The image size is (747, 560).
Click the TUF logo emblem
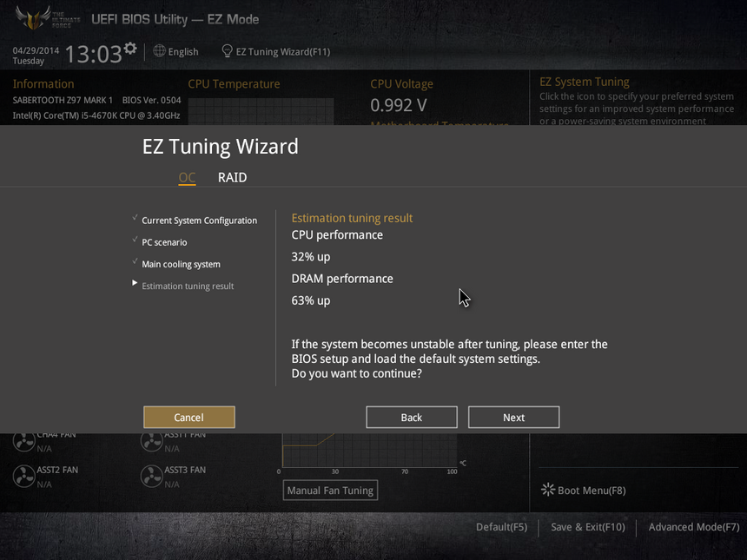(x=33, y=18)
